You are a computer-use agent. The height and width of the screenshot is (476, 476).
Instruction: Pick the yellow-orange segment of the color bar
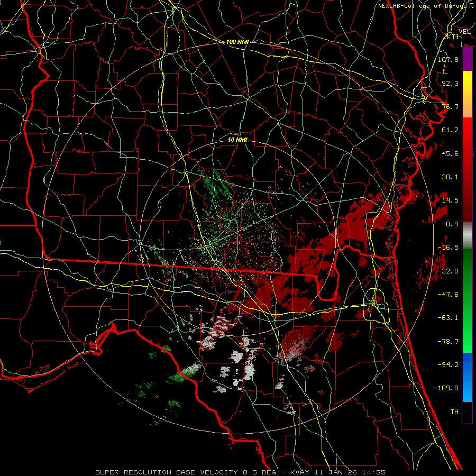[x=467, y=94]
